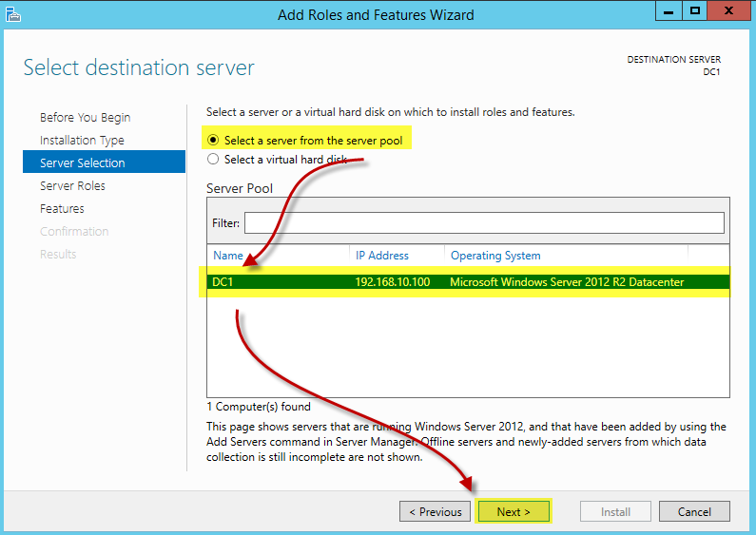Click into the Filter text field

pos(484,222)
